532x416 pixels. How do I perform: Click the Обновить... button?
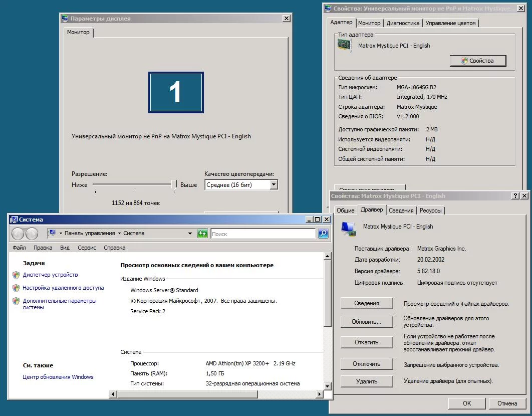(366, 322)
